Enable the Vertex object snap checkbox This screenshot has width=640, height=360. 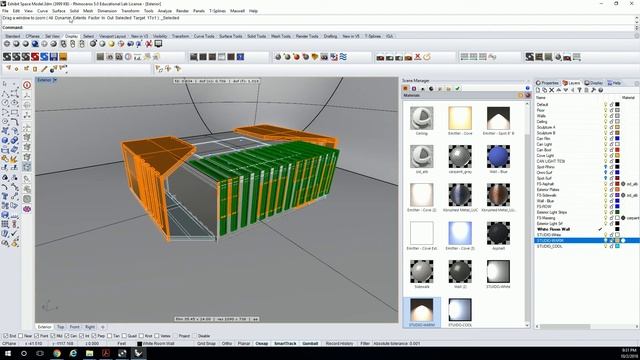coord(157,336)
